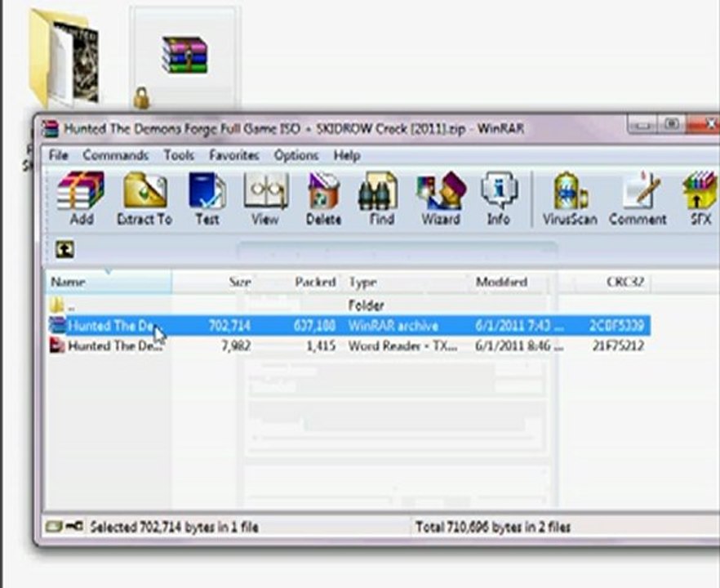This screenshot has width=720, height=588.
Task: Go up one folder level
Action: pos(64,249)
